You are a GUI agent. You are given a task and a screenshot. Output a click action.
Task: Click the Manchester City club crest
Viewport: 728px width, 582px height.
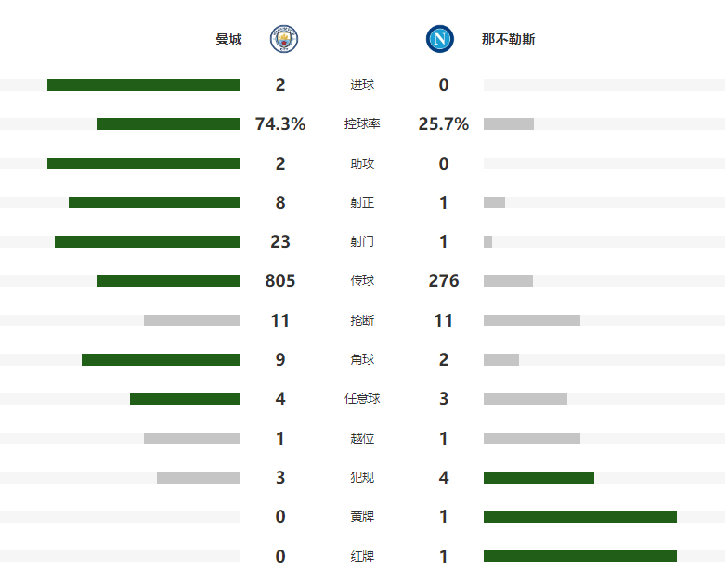[283, 39]
